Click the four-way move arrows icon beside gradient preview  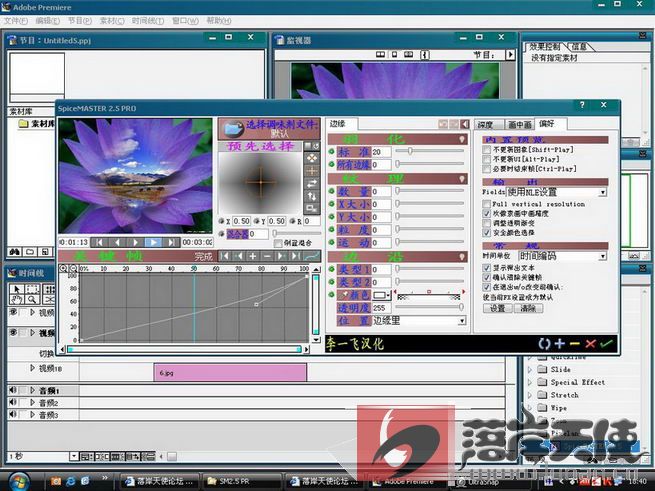click(x=312, y=158)
